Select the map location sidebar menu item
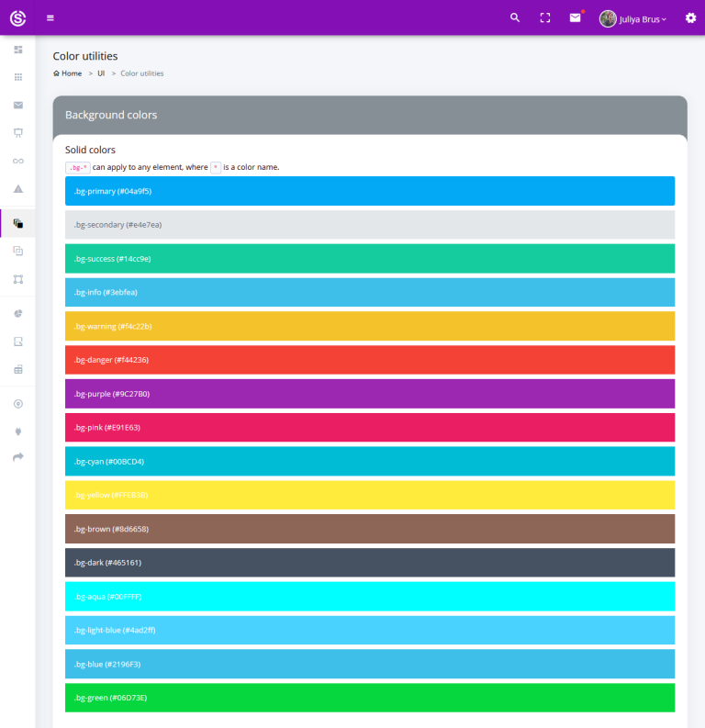Viewport: 705px width, 728px height. pyautogui.click(x=17, y=404)
